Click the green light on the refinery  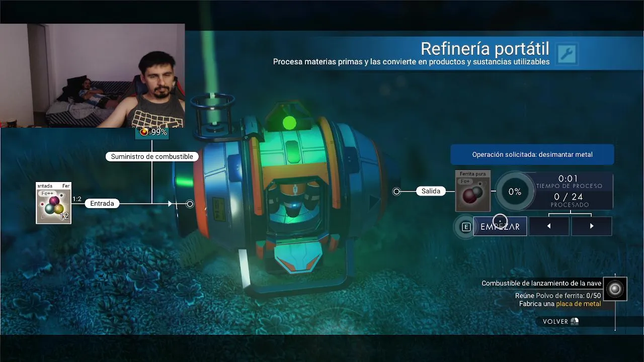click(x=289, y=123)
